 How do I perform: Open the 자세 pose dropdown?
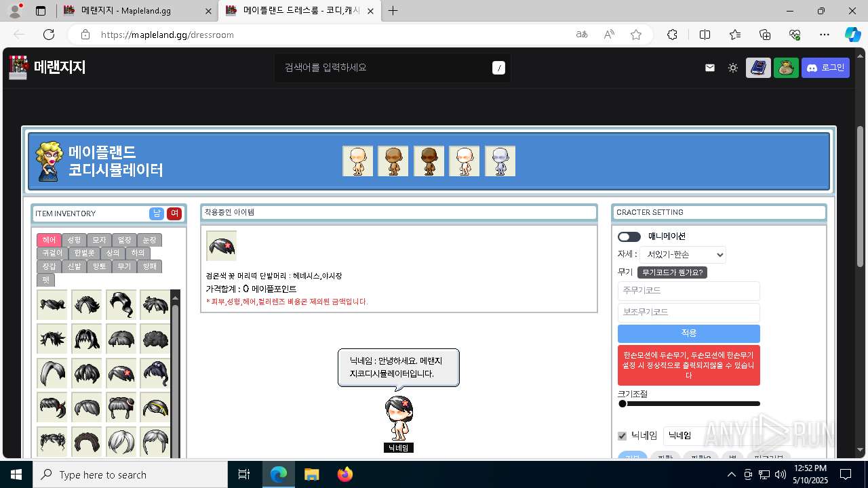pos(682,255)
